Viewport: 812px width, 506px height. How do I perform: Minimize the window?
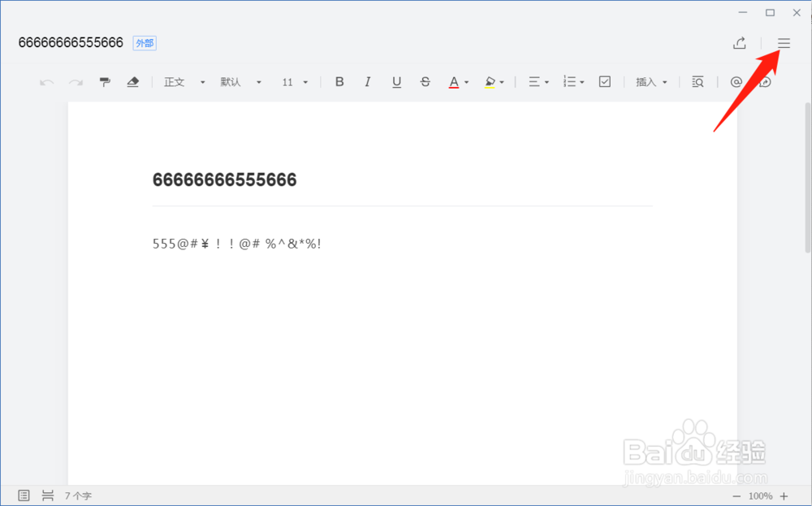(743, 12)
